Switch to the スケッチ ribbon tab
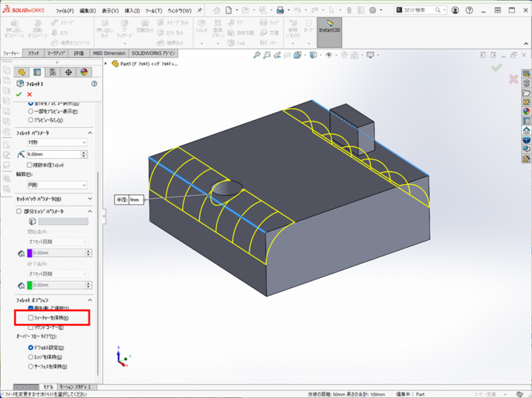This screenshot has width=532, height=398. 34,53
